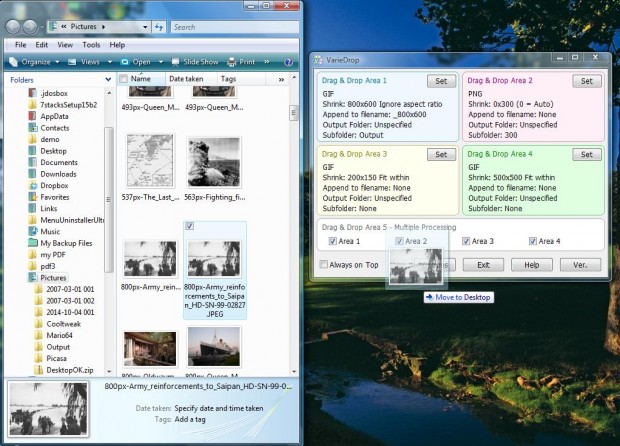620x446 pixels.
Task: Open the Explorer help question-mark icon
Action: 289,62
